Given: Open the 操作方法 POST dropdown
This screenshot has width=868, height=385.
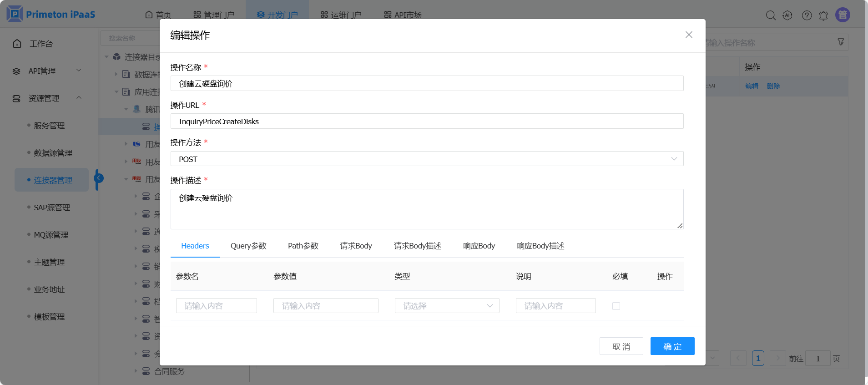Looking at the screenshot, I should tap(426, 159).
